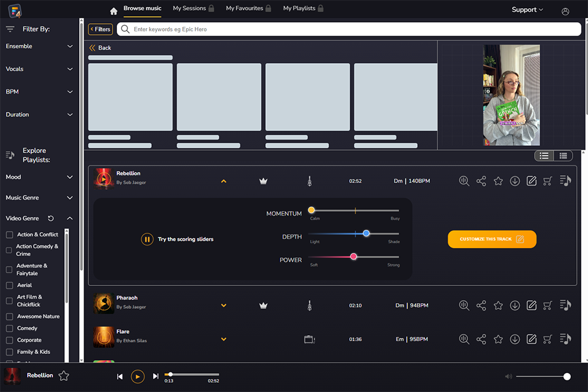Check the Comedy box
Viewport: 588px width, 392px height.
(x=9, y=328)
